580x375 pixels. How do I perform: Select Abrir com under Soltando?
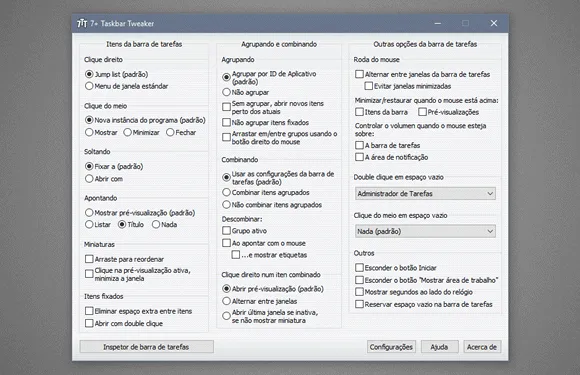click(x=89, y=179)
